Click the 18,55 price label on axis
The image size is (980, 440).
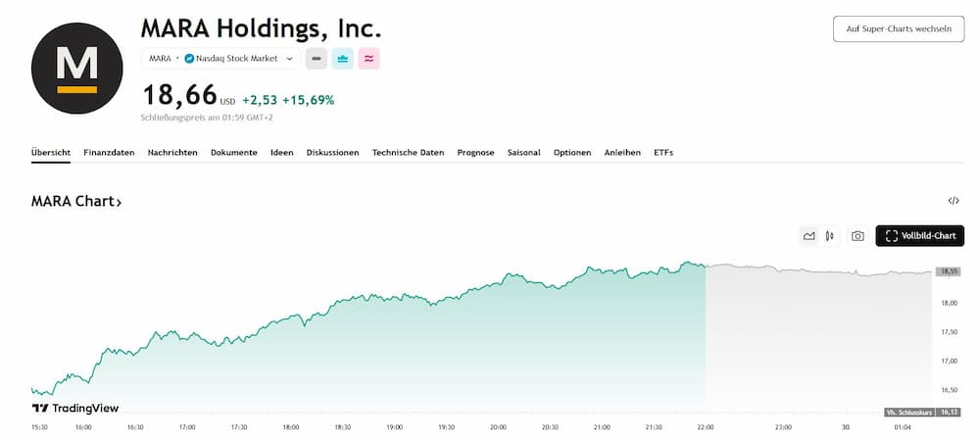(x=948, y=270)
